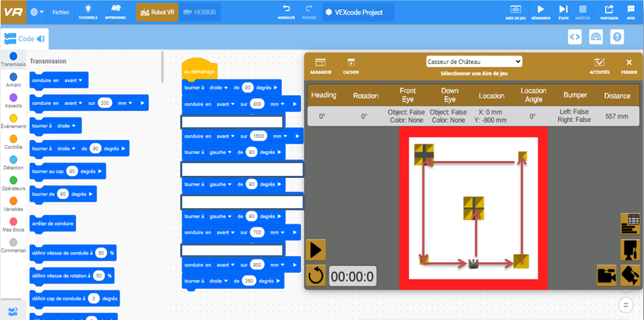Click the VEXcode Project name field

click(x=358, y=13)
